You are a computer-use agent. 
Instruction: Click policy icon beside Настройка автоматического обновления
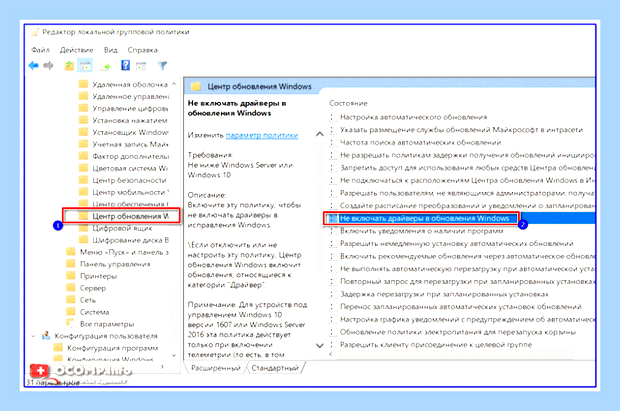pos(333,117)
